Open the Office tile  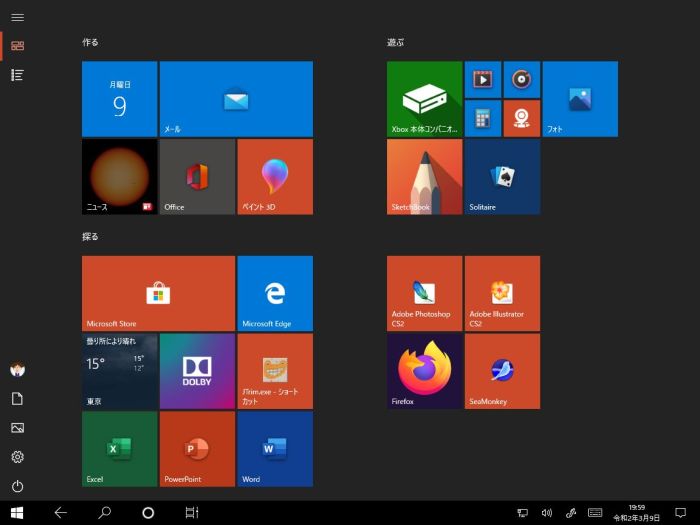197,177
